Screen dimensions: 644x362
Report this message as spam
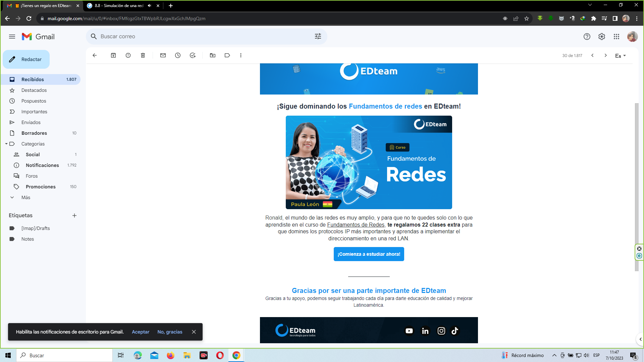pos(128,55)
